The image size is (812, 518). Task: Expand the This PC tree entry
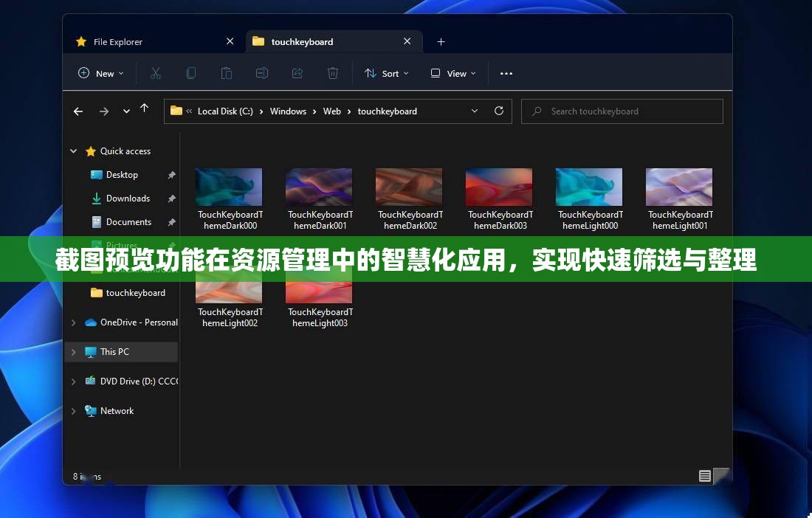click(73, 352)
